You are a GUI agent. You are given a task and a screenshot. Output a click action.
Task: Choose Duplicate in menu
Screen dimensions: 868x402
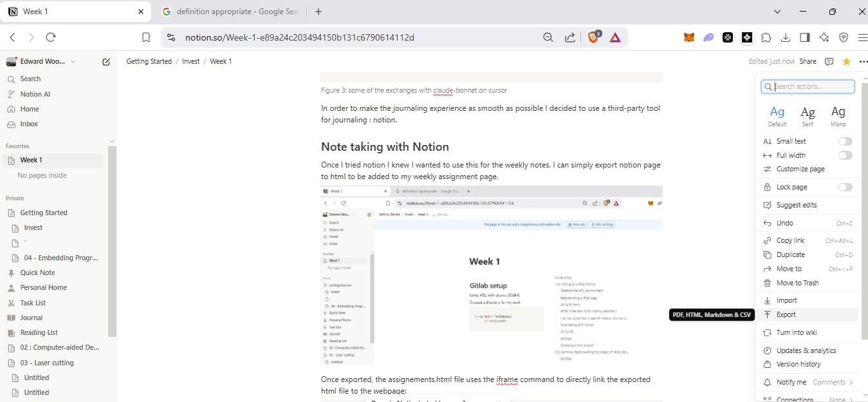tap(808, 254)
